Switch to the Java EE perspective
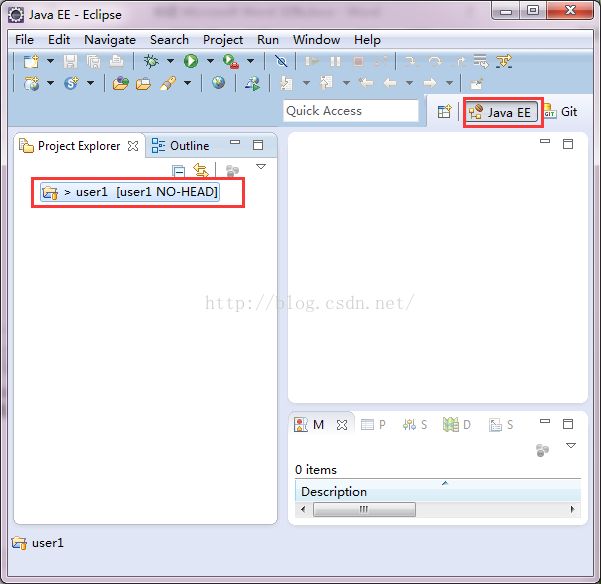The height and width of the screenshot is (584, 601). tap(501, 112)
